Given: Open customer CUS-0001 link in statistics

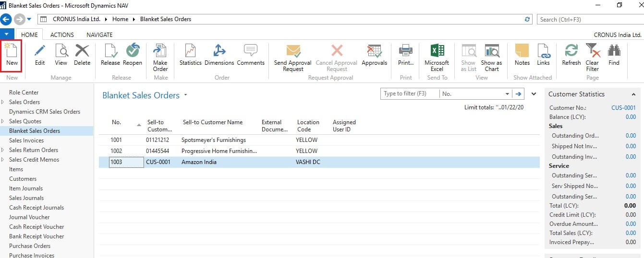Looking at the screenshot, I should [x=623, y=108].
